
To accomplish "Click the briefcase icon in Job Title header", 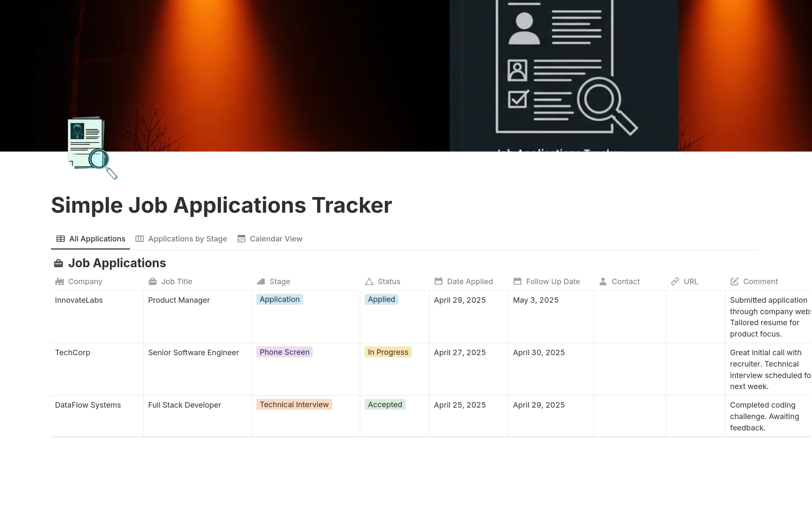I will [x=153, y=282].
